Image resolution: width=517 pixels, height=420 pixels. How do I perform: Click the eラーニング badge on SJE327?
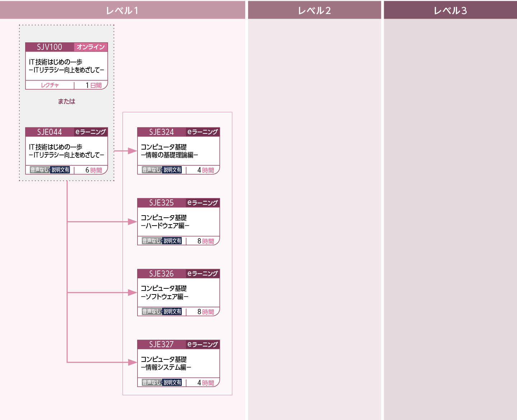coord(202,344)
